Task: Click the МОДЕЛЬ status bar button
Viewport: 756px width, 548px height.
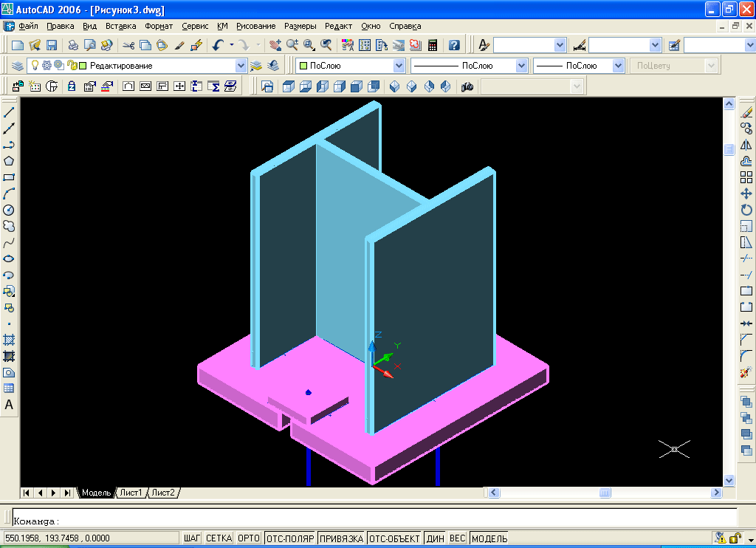Action: click(489, 538)
